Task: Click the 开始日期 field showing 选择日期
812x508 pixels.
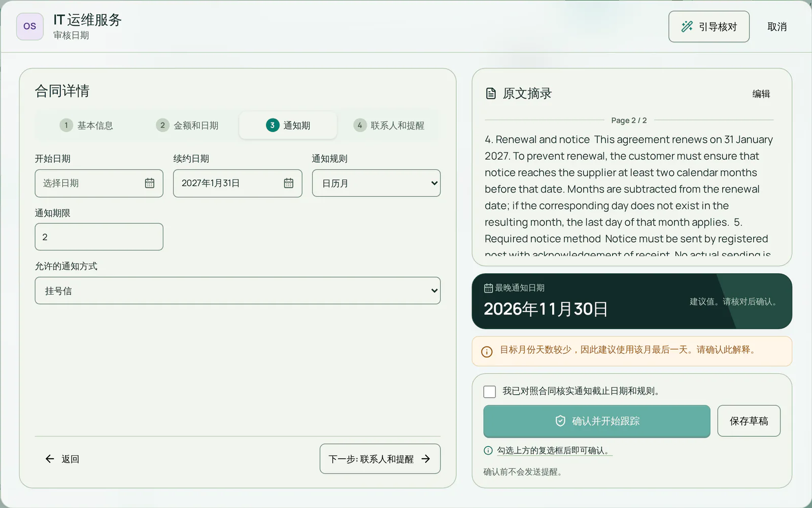Action: [x=99, y=183]
